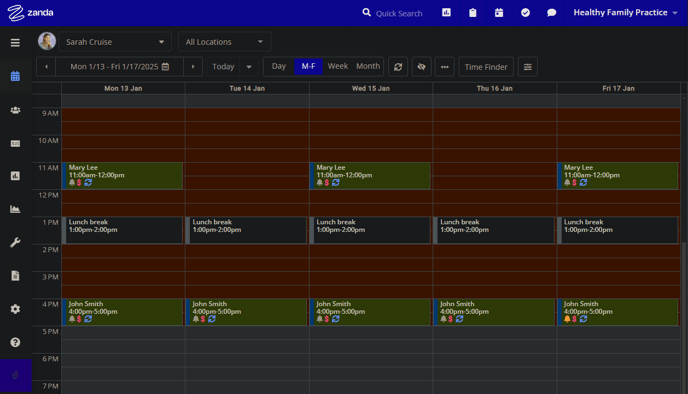Go to previous week arrow
688x394 pixels.
pos(46,67)
